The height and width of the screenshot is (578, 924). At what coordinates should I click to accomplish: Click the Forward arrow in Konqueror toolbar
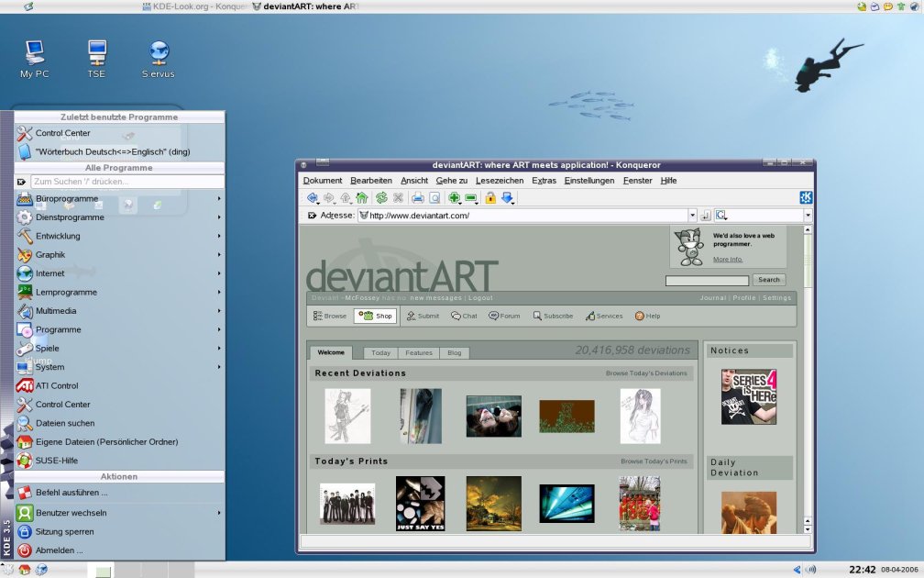point(329,198)
